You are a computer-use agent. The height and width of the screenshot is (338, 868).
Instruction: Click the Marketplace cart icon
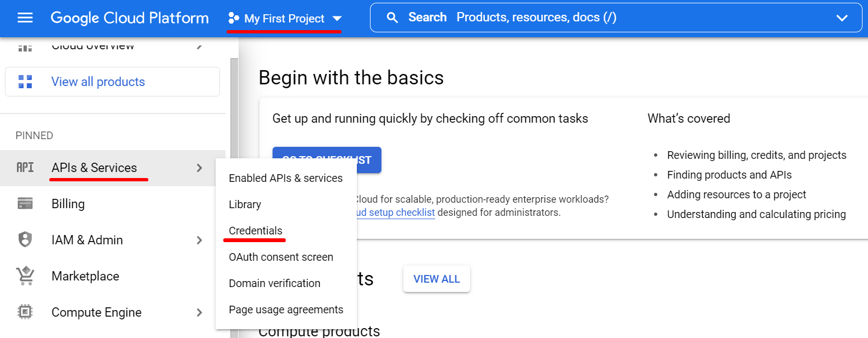tap(25, 276)
